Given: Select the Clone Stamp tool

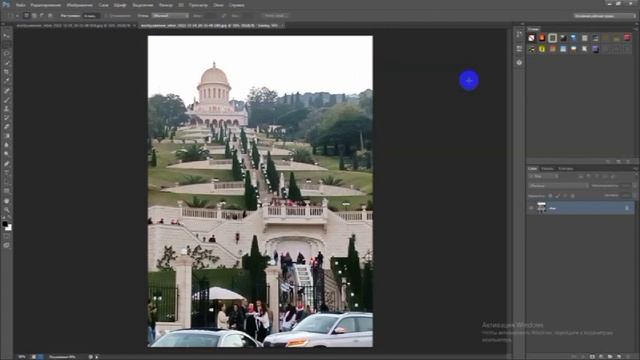Looking at the screenshot, I should click(x=6, y=109).
